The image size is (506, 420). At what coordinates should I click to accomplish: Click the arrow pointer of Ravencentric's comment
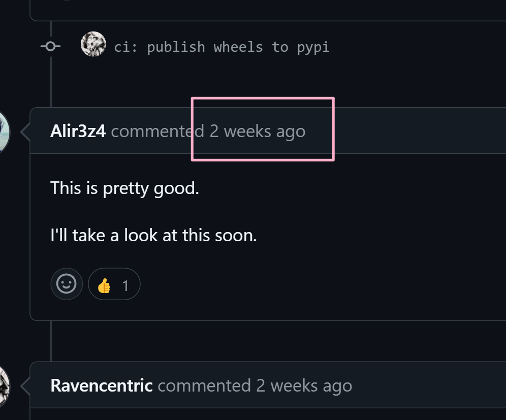click(25, 386)
